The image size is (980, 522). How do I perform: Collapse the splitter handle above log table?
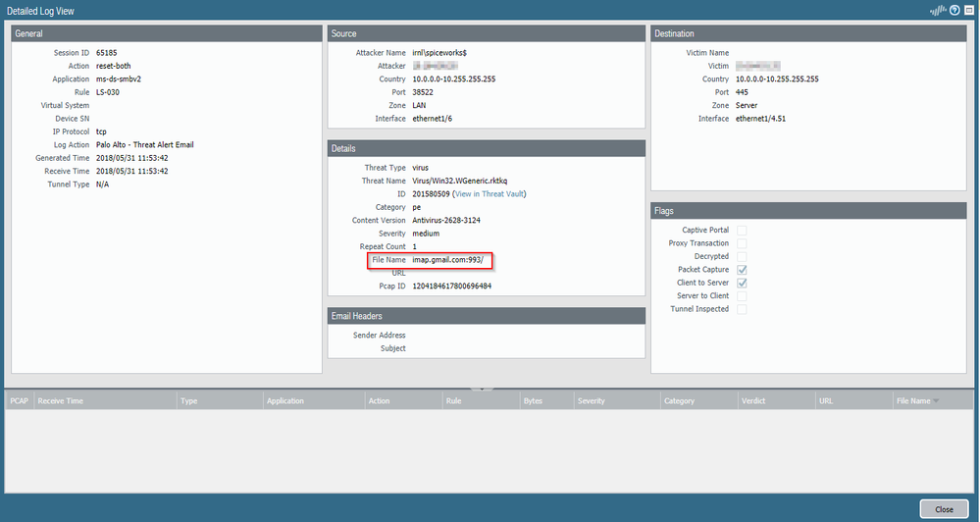pyautogui.click(x=480, y=389)
